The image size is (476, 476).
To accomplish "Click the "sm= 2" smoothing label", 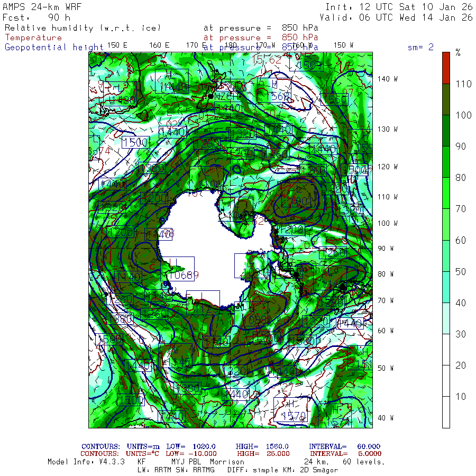I will tap(420, 47).
